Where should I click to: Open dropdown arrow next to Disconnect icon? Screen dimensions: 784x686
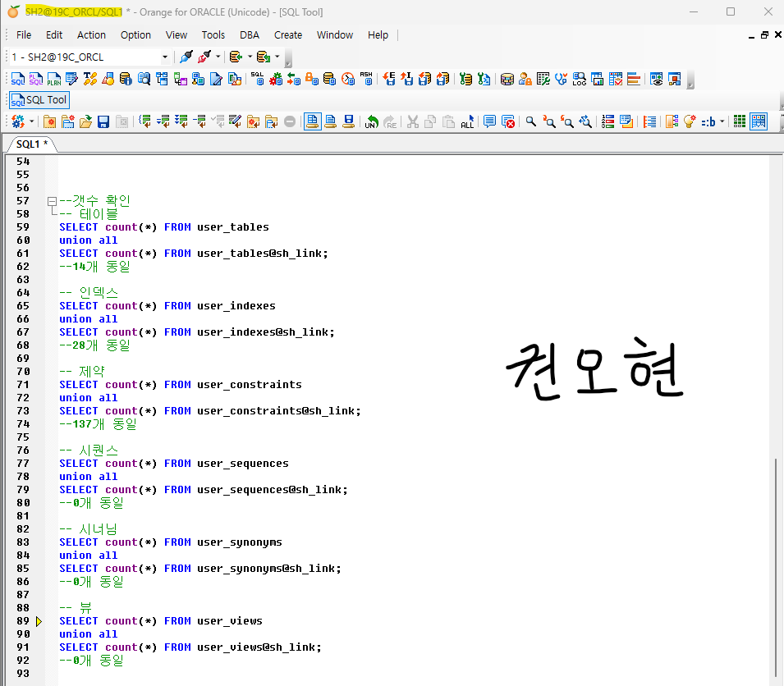[x=218, y=57]
